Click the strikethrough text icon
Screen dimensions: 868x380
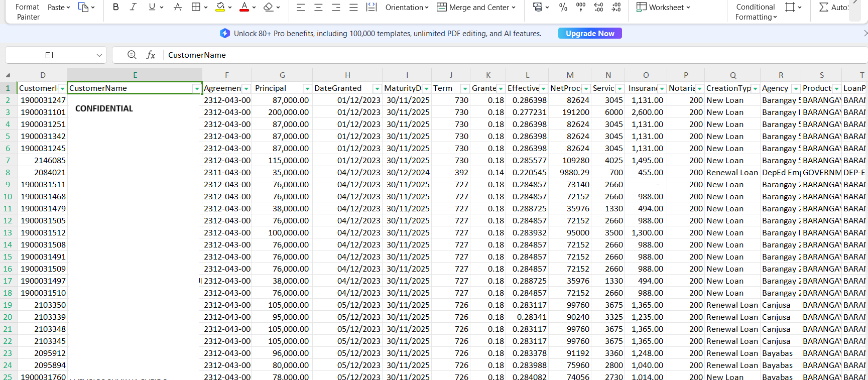(x=177, y=7)
